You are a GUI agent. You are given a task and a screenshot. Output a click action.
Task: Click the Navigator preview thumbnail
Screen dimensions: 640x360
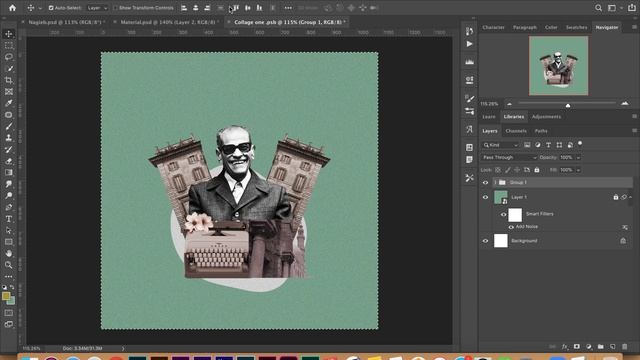click(x=558, y=66)
